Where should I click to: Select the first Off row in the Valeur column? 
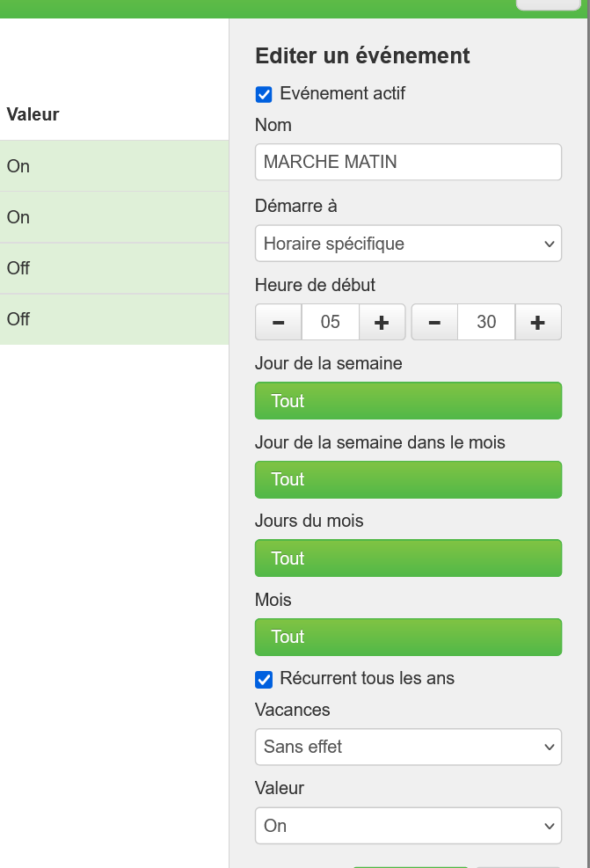coord(114,268)
